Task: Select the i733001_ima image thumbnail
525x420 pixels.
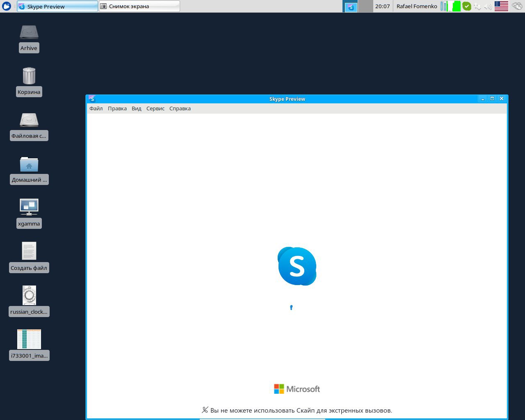Action: (29, 339)
